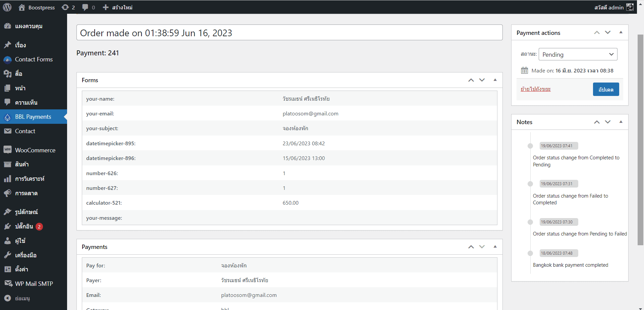Click the WooCommerce sidebar icon
The height and width of the screenshot is (310, 644).
click(7, 150)
